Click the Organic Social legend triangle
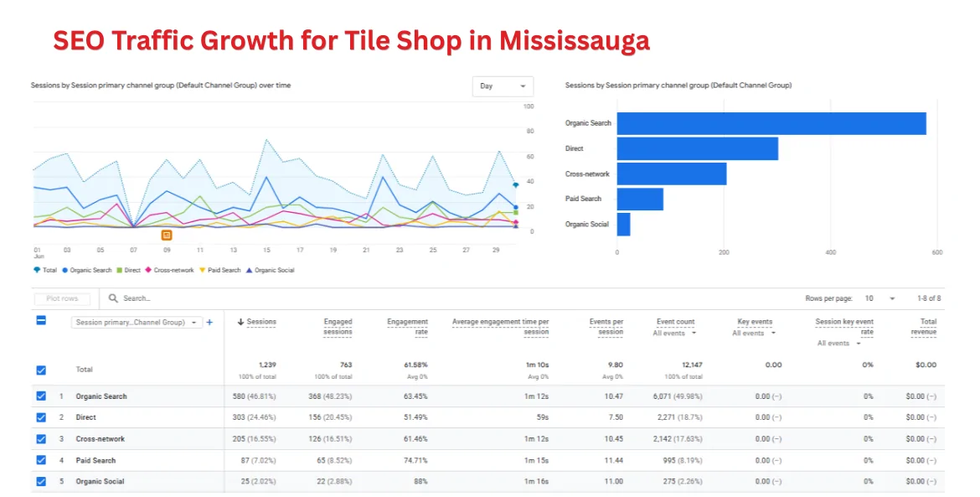The height and width of the screenshot is (497, 980). (249, 270)
